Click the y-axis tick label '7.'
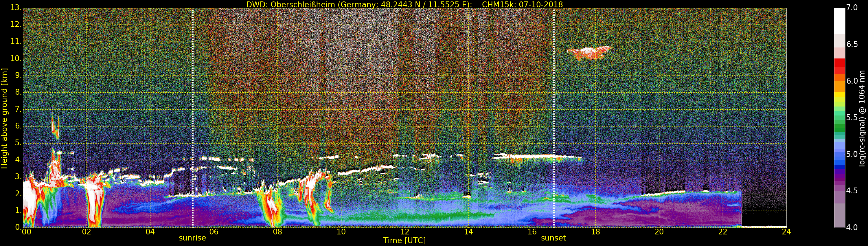Image resolution: width=868 pixels, height=246 pixels. pyautogui.click(x=18, y=109)
